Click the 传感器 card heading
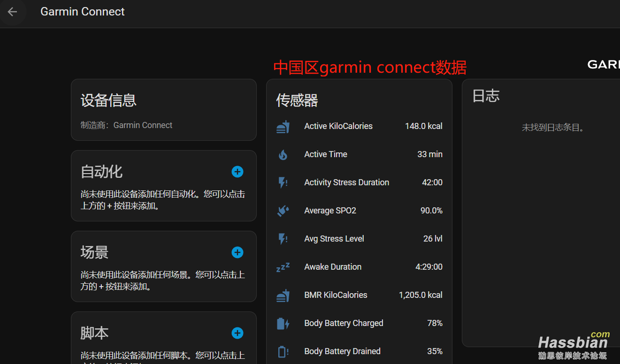Screen dimensions: 620x364 [x=297, y=100]
